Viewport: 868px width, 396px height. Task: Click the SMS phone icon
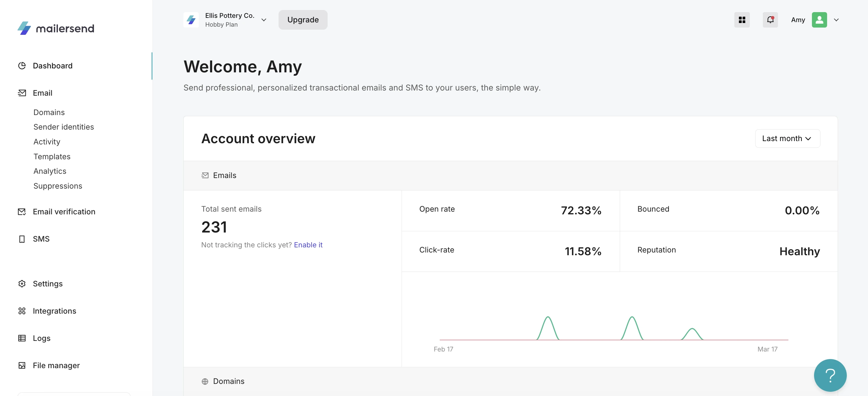tap(22, 239)
